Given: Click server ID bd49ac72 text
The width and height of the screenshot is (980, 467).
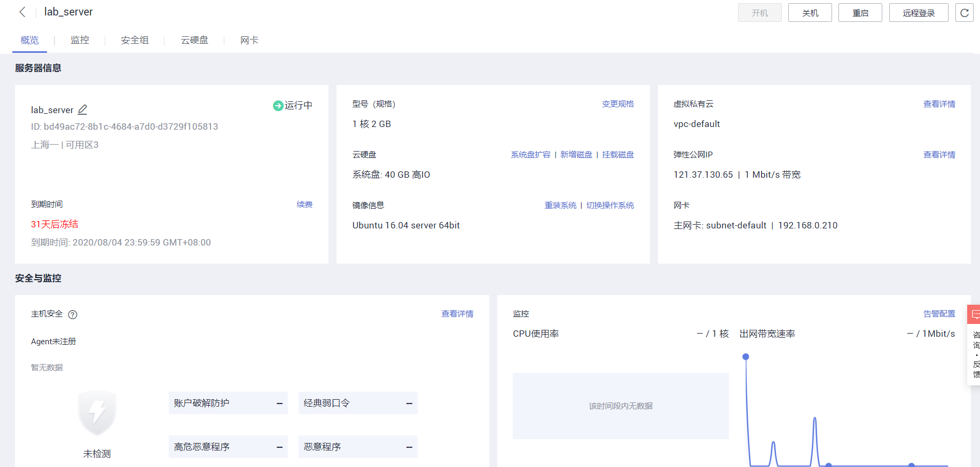Looking at the screenshot, I should (124, 126).
